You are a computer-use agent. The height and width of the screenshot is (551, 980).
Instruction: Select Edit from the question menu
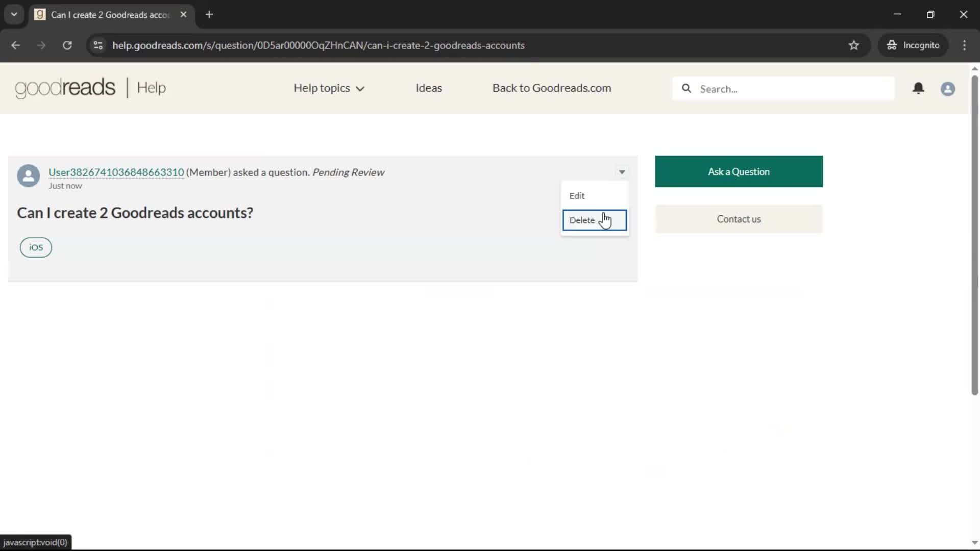tap(594, 196)
